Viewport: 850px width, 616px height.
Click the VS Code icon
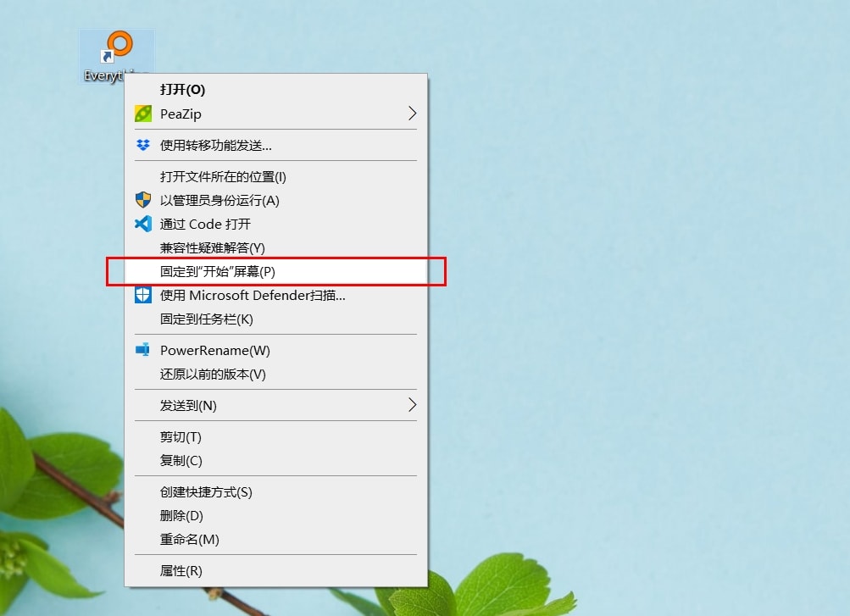click(x=143, y=224)
